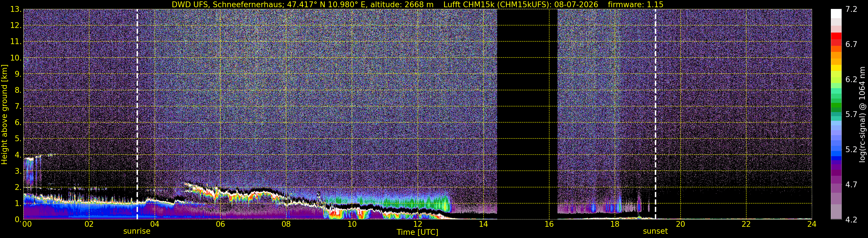Click the 'Height above ground [km]' axis title
The image size is (868, 238).
pos(4,115)
